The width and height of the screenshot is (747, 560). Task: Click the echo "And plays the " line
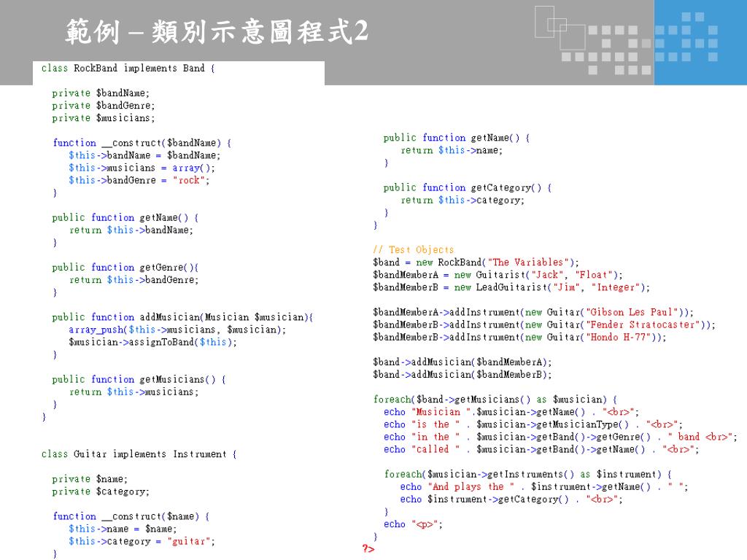(x=544, y=486)
